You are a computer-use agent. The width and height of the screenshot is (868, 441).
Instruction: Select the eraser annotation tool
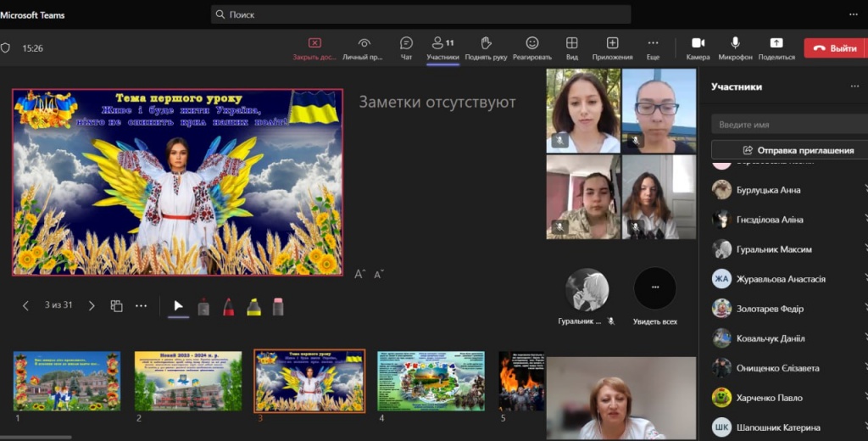tap(278, 307)
